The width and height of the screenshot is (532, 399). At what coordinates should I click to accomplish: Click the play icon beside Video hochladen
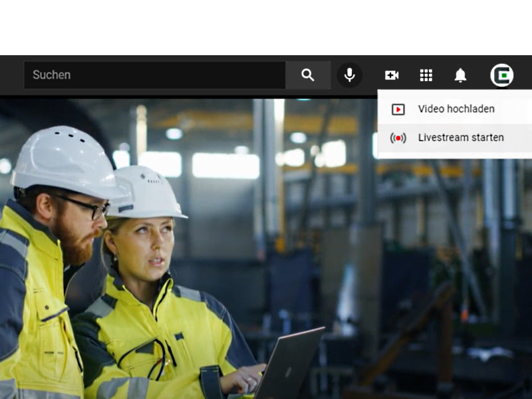[x=398, y=110]
